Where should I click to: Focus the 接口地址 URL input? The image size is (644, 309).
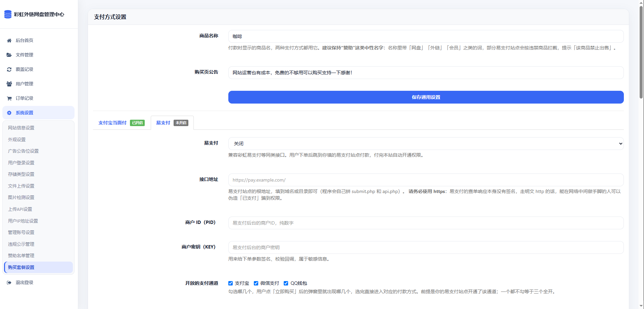pos(426,180)
